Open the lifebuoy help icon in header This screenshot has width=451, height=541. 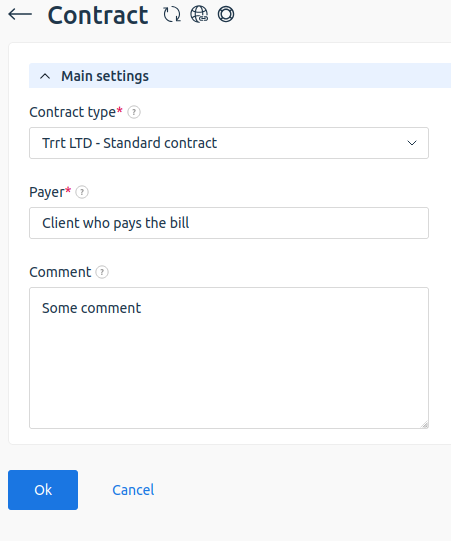coord(226,14)
